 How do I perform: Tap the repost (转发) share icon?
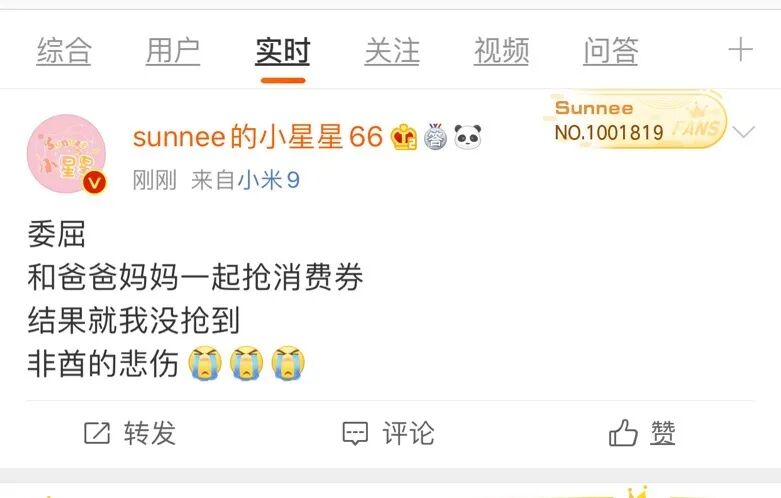point(97,433)
